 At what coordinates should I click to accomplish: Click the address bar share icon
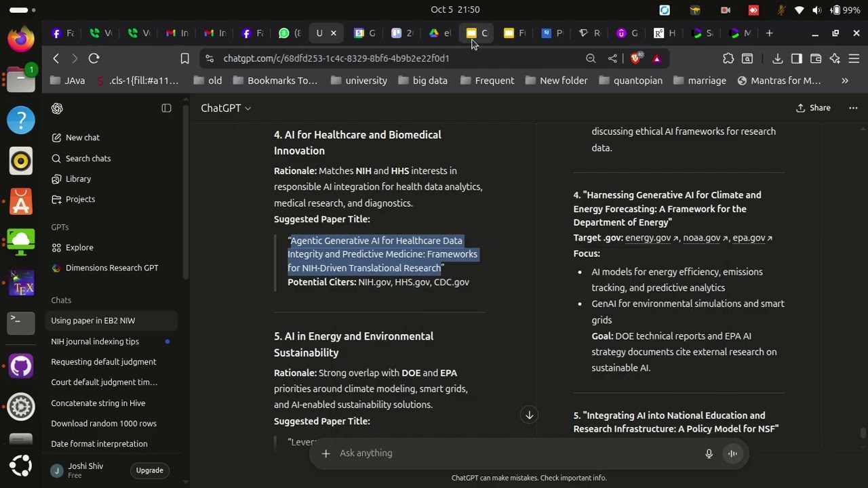tap(612, 59)
